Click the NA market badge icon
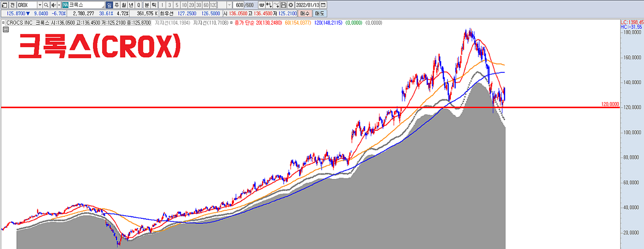The height and width of the screenshot is (249, 644). point(65,5)
